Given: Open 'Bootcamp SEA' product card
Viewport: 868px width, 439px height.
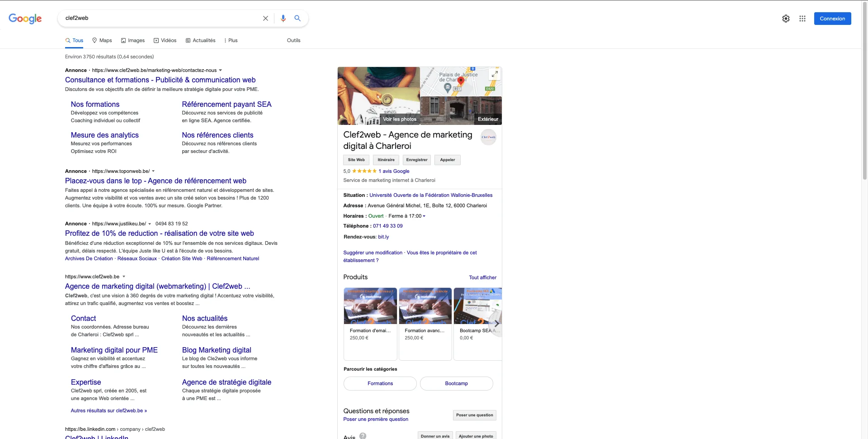Looking at the screenshot, I should coord(478,324).
